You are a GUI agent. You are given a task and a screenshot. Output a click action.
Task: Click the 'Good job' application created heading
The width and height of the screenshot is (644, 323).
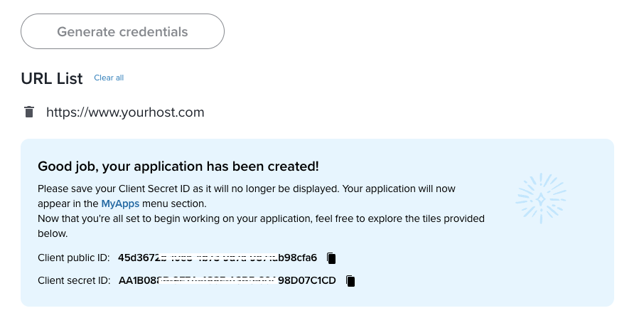tap(178, 166)
